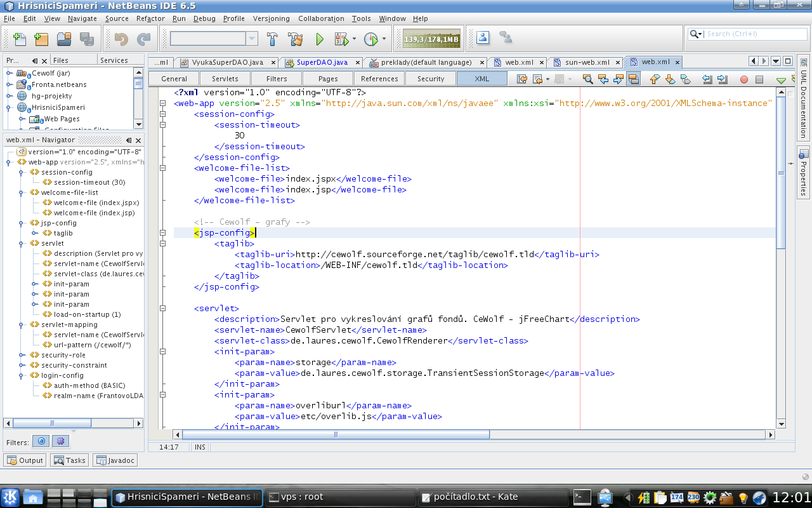Clean and Build with hammer-broom icon
This screenshot has height=508, width=812.
[x=295, y=39]
